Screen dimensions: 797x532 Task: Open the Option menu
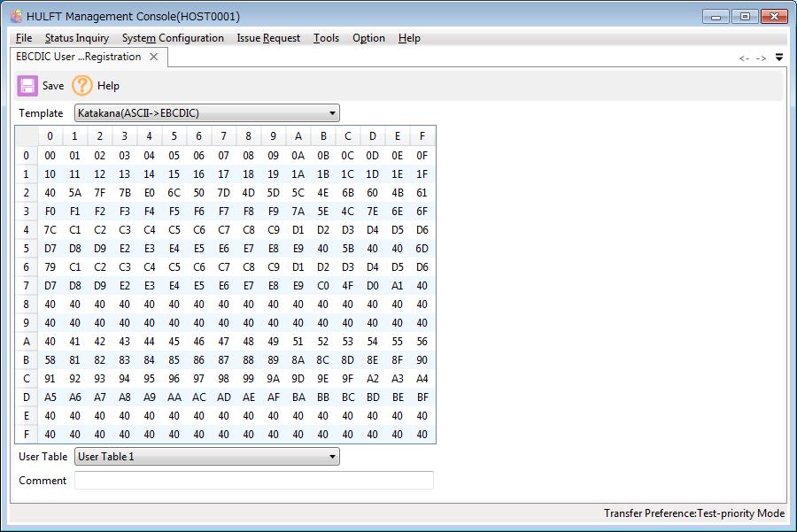[368, 38]
